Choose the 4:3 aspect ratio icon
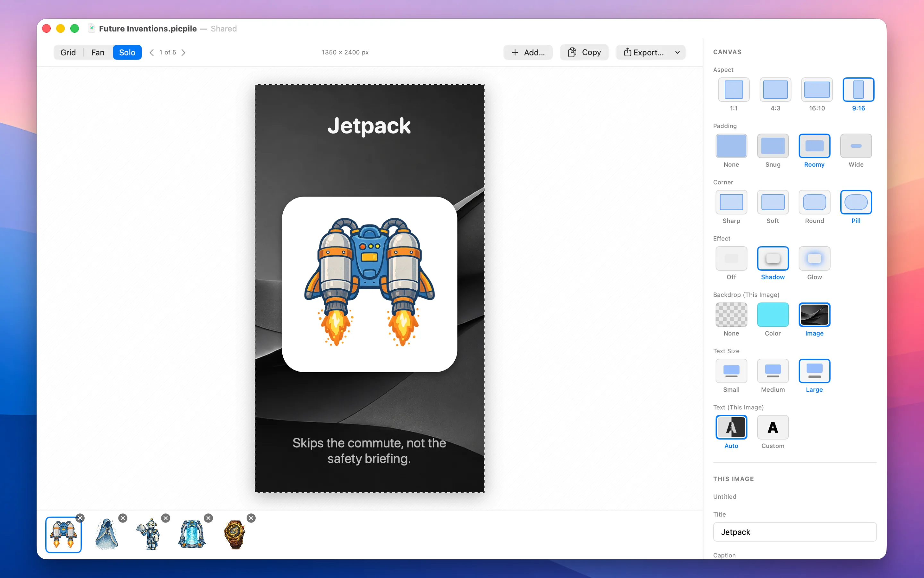924x578 pixels. pyautogui.click(x=775, y=90)
